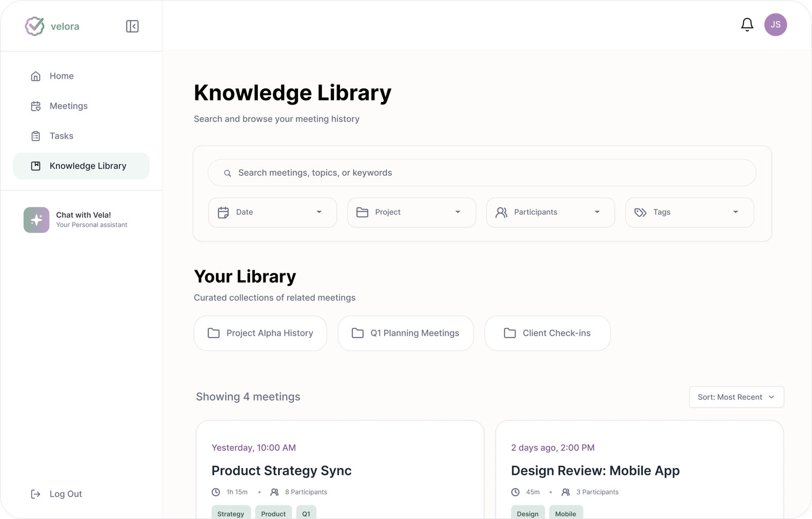
Task: Expand the Date filter dropdown arrow
Action: pos(319,212)
